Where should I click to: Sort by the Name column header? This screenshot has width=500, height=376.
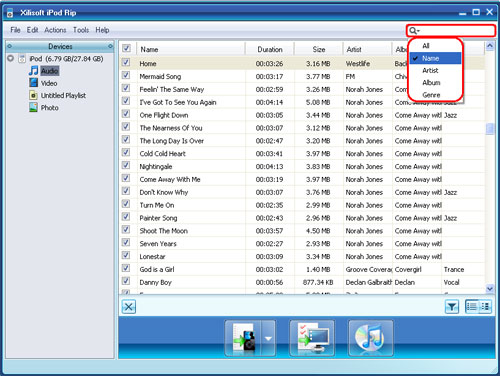191,49
